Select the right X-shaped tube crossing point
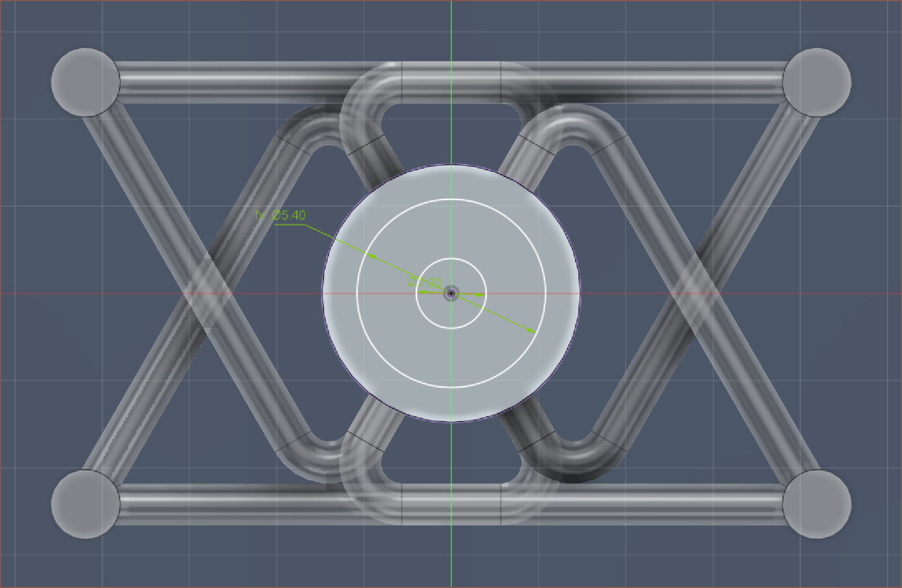The width and height of the screenshot is (902, 588). point(695,293)
